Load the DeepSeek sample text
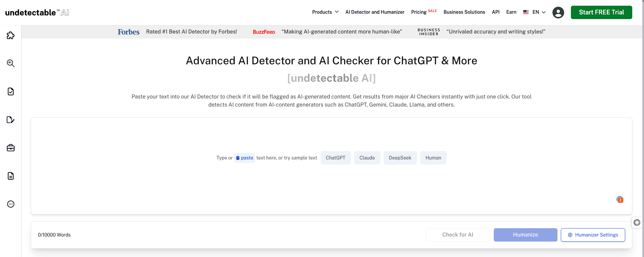 click(400, 158)
